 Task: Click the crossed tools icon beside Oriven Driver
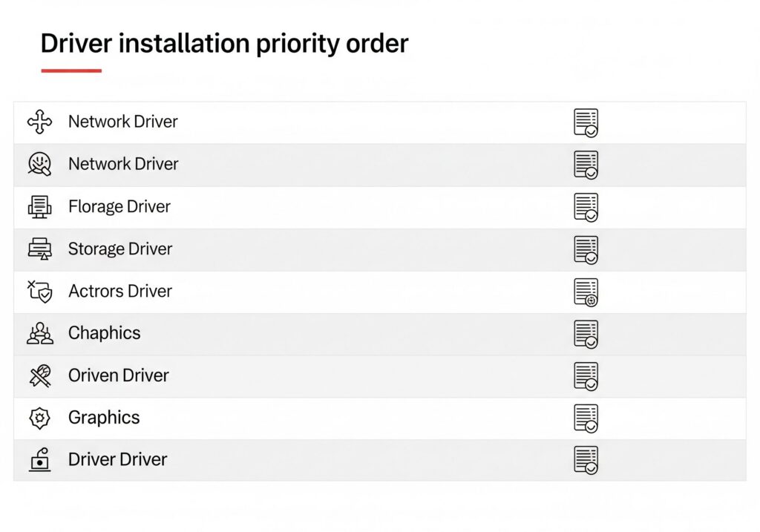click(x=40, y=375)
